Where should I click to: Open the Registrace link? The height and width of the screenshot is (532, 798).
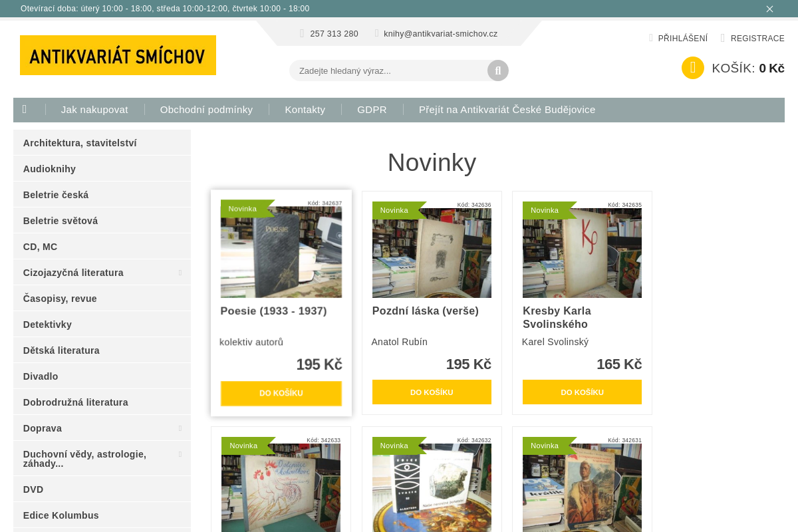click(x=757, y=39)
